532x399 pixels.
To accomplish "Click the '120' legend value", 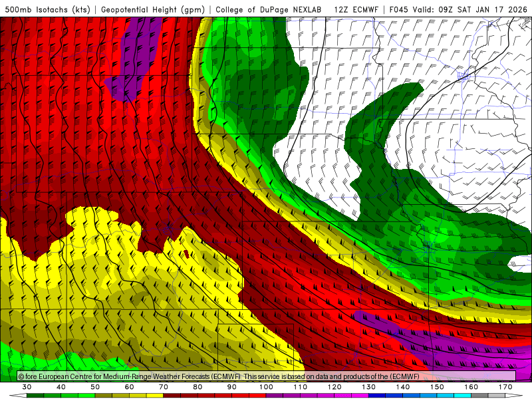I will click(x=334, y=387).
